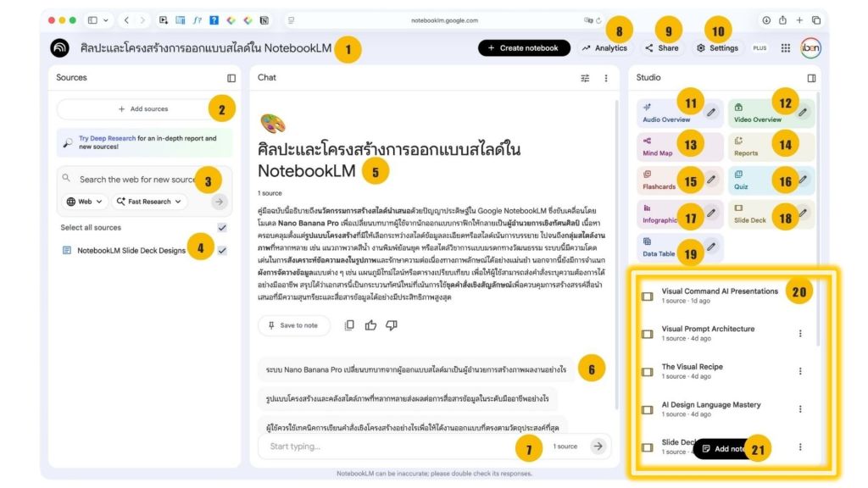The width and height of the screenshot is (868, 488).
Task: Open the Chat panel three-dot menu
Action: [605, 77]
